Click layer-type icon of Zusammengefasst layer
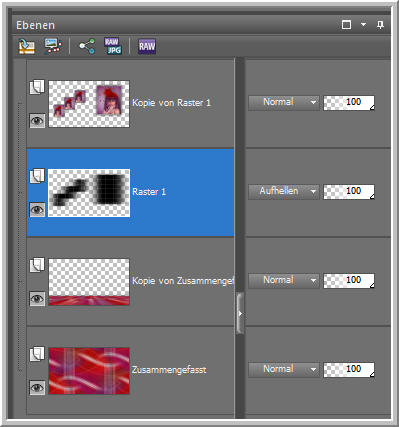 (37, 354)
